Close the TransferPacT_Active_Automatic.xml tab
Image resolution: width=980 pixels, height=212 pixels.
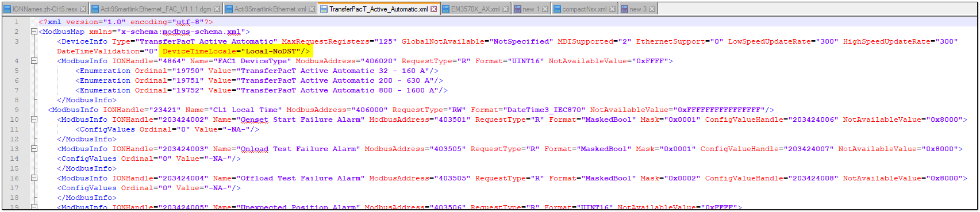[x=433, y=9]
